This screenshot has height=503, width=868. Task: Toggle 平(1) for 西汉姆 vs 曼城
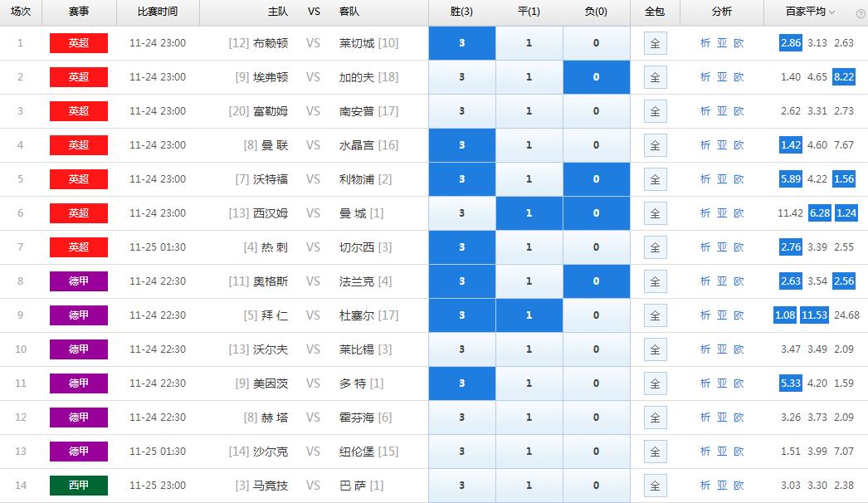pos(529,213)
